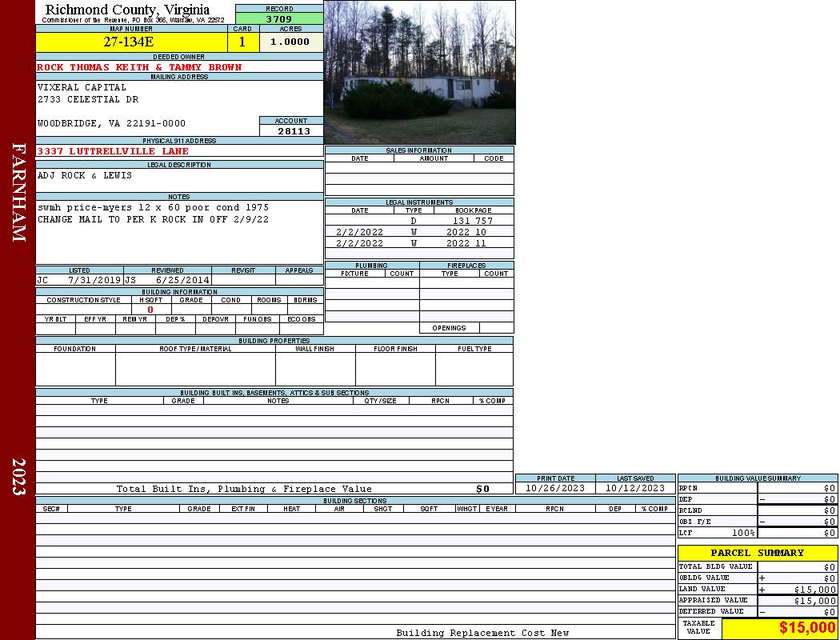Select the print date 10/26/2023
840x640 pixels.
click(x=554, y=488)
